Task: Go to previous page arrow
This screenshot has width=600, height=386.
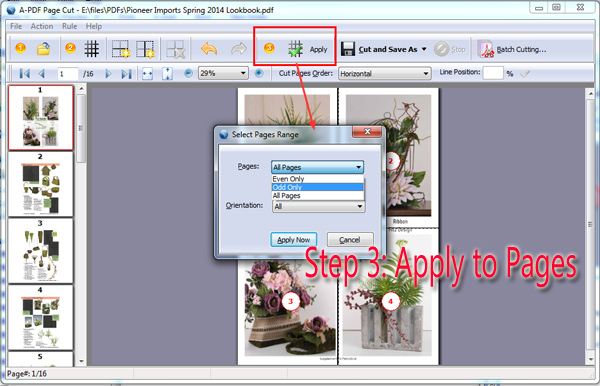Action: pos(42,73)
